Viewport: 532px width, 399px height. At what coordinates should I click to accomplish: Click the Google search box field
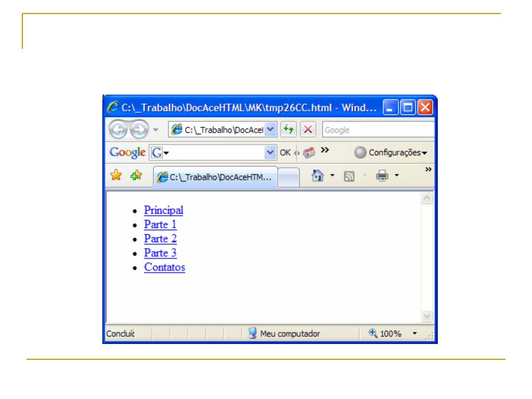click(378, 130)
